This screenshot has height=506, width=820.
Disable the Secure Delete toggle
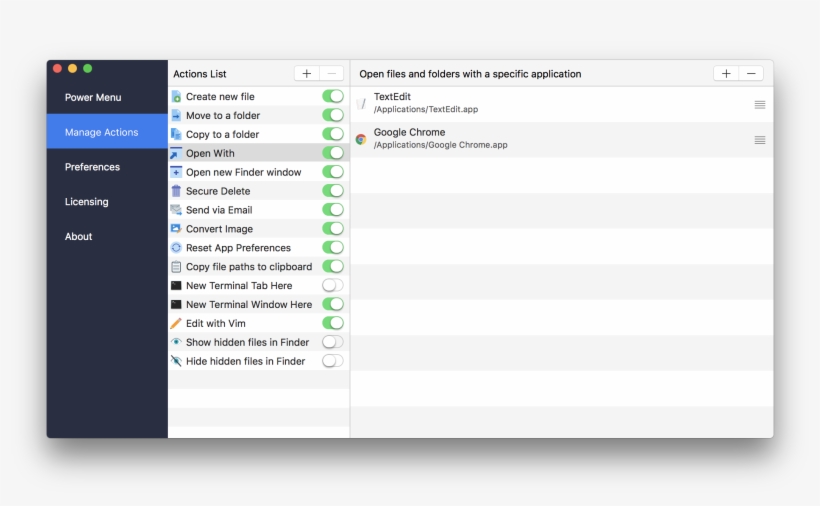click(333, 191)
